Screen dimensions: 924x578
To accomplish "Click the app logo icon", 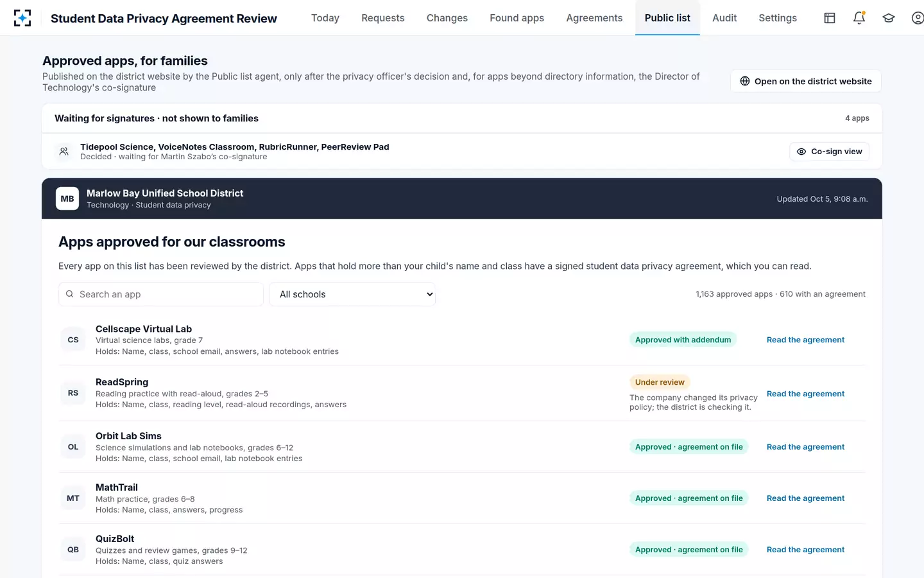I will point(22,18).
